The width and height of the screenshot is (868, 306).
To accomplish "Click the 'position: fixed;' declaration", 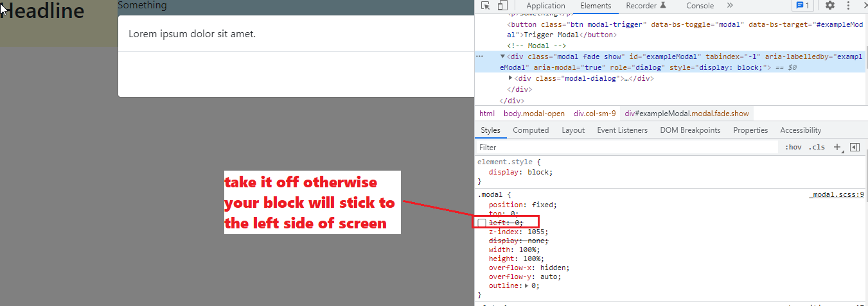I will click(522, 205).
